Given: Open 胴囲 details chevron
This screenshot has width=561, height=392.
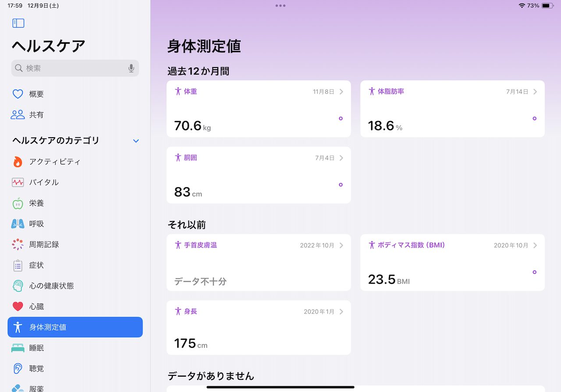Looking at the screenshot, I should point(341,158).
